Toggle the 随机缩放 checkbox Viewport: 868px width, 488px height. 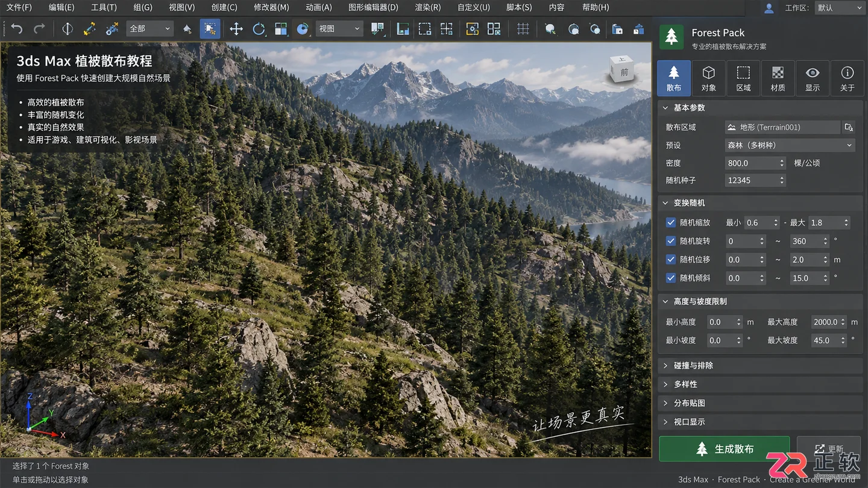[671, 222]
